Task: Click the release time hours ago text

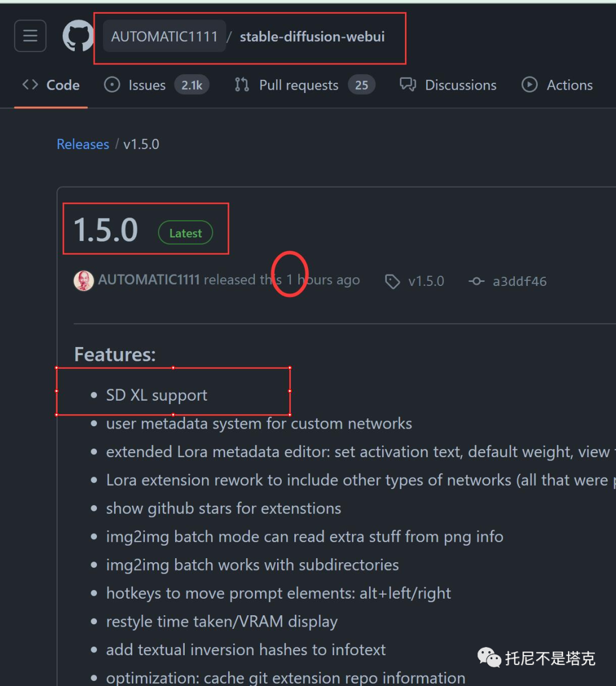Action: click(x=323, y=280)
